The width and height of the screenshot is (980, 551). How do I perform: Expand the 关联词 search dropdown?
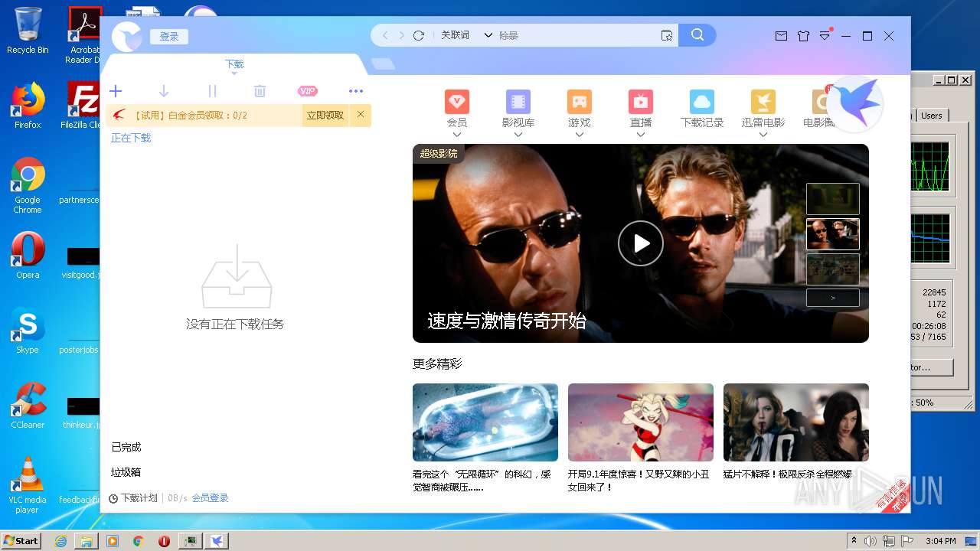point(488,35)
